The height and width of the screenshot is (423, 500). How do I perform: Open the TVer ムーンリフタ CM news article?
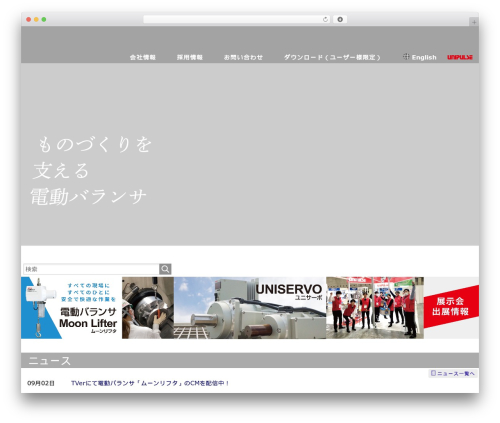coord(150,383)
